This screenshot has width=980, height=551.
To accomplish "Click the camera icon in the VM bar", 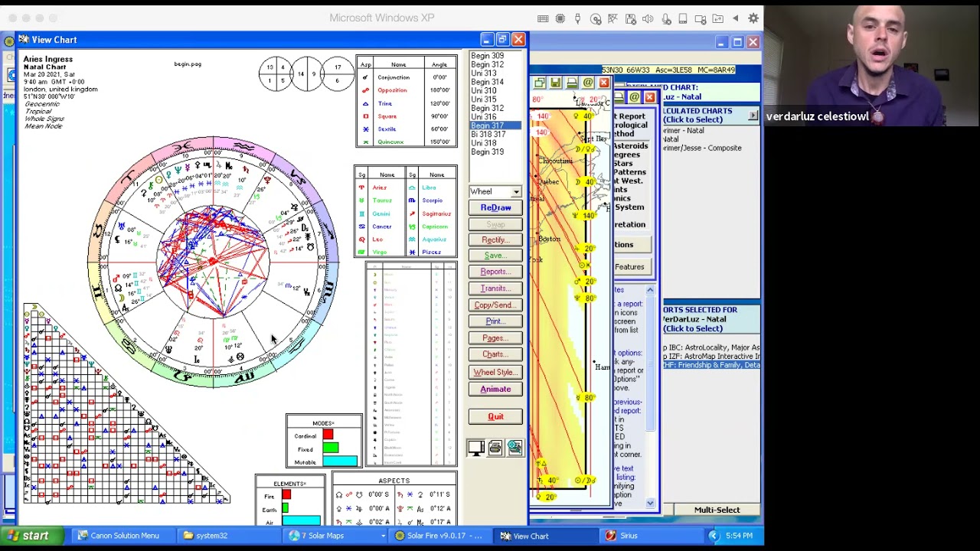I will (x=701, y=18).
